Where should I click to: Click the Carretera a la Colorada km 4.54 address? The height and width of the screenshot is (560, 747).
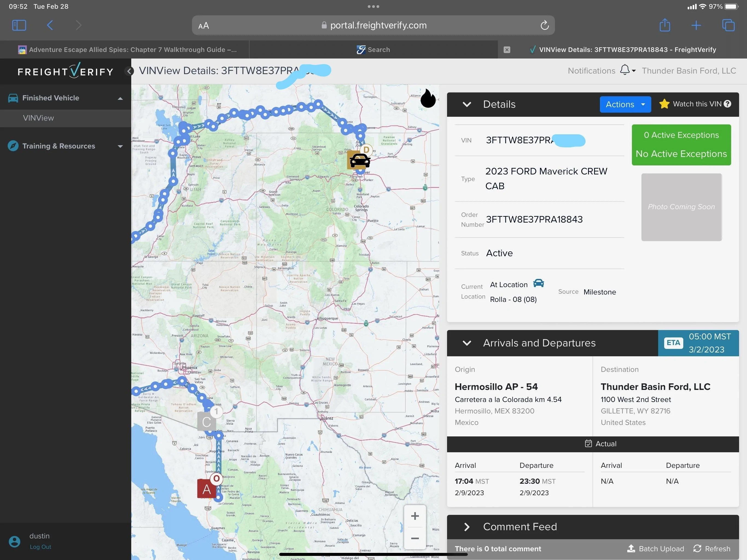click(x=508, y=399)
